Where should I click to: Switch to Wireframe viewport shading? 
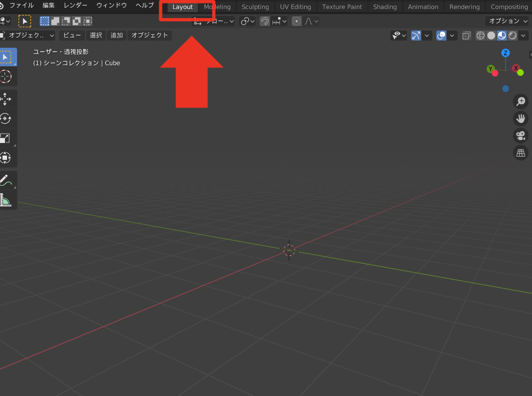tap(480, 36)
